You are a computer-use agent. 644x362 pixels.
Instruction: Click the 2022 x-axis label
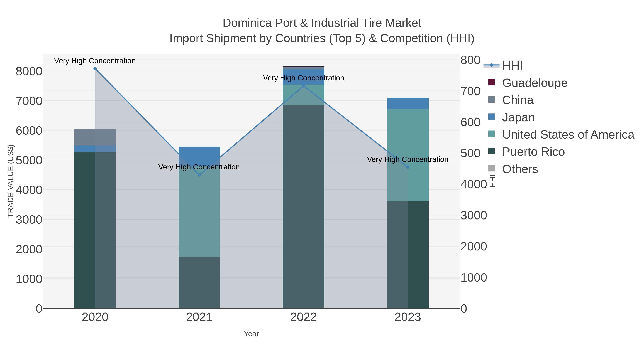[x=304, y=317]
